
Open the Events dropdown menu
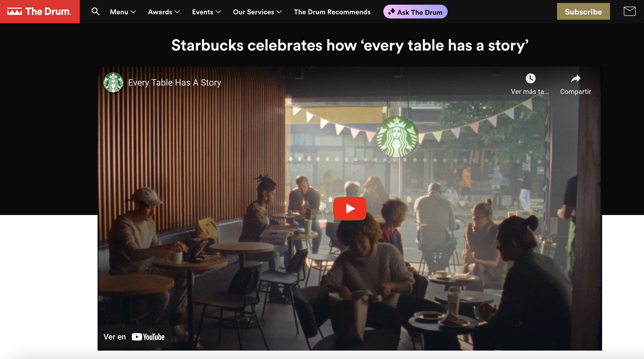[206, 12]
